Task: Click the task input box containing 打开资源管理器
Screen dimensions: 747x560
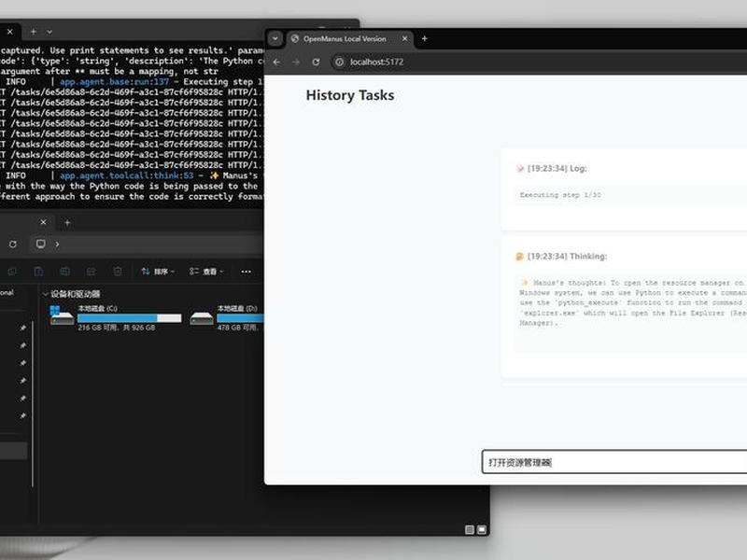Action: click(614, 462)
